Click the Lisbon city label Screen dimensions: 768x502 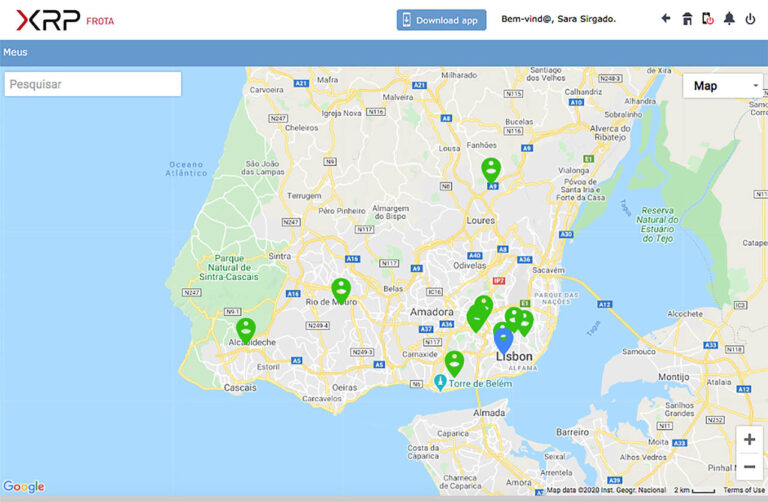tap(514, 357)
